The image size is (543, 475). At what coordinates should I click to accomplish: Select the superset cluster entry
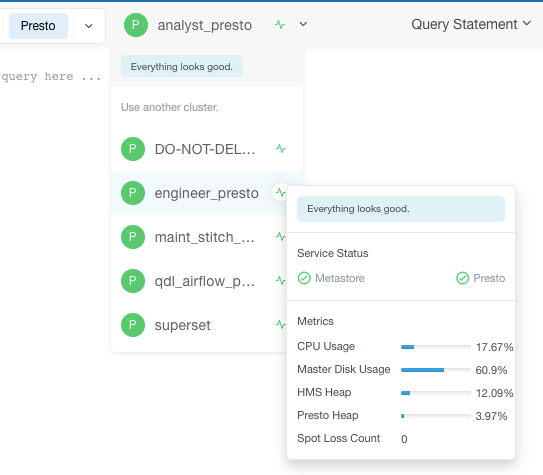207,325
